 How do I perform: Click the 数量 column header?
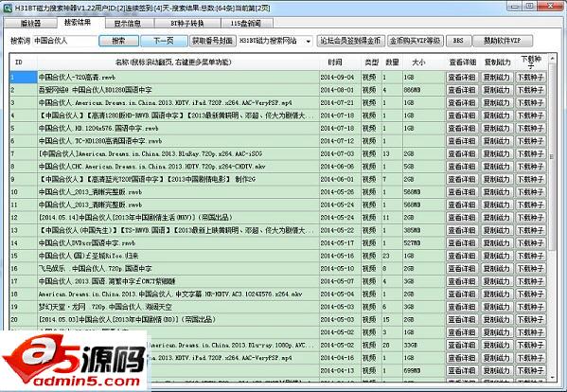point(392,62)
